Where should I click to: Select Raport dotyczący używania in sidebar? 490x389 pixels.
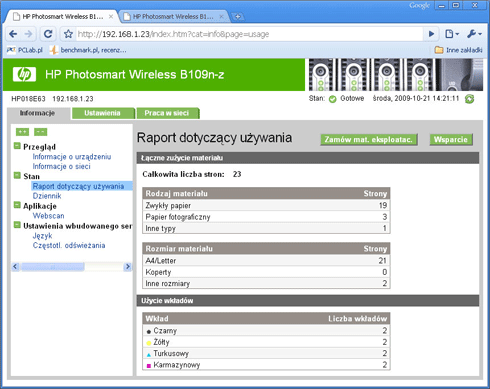(x=78, y=186)
